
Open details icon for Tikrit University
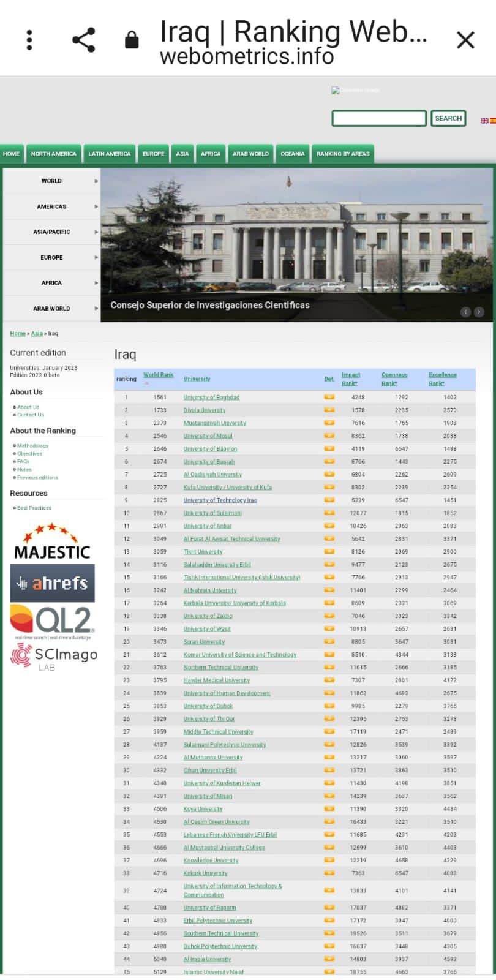(329, 551)
